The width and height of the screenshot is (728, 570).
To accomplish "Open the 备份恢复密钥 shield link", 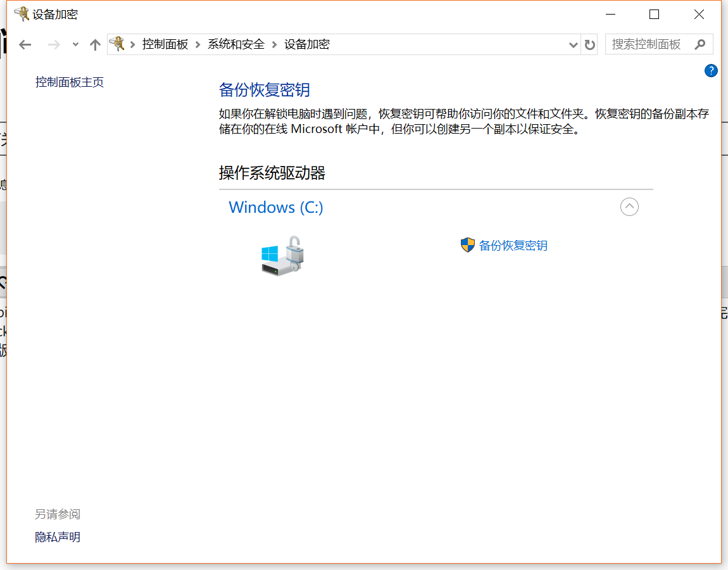I will pyautogui.click(x=513, y=245).
